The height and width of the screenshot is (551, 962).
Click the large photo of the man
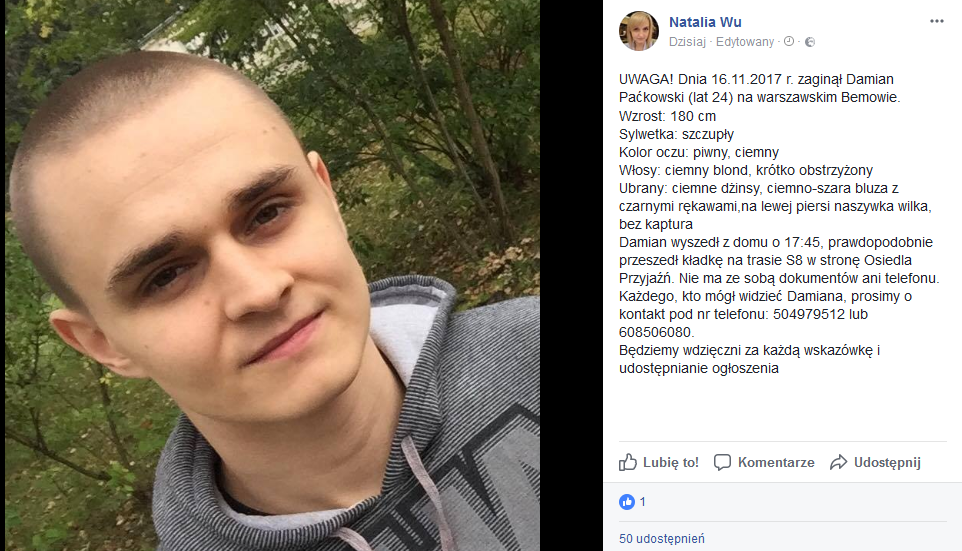272,276
